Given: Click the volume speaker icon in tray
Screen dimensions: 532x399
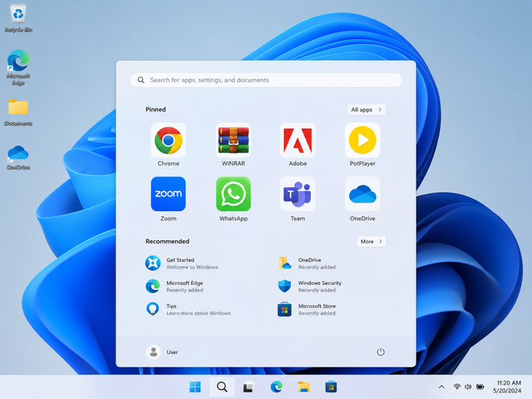Looking at the screenshot, I should tap(468, 387).
